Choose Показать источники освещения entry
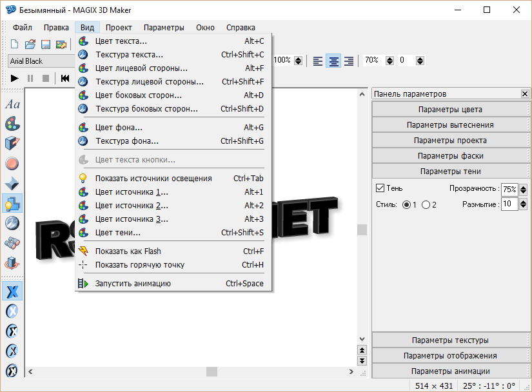Screen dimensions: 532x392 pos(173,179)
